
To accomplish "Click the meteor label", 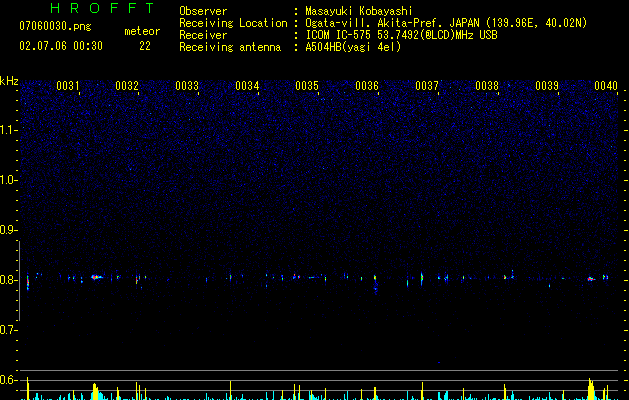I will click(142, 31).
